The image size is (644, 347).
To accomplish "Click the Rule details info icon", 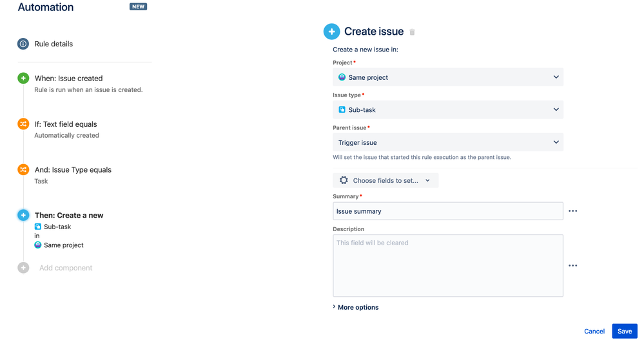I will pos(23,44).
